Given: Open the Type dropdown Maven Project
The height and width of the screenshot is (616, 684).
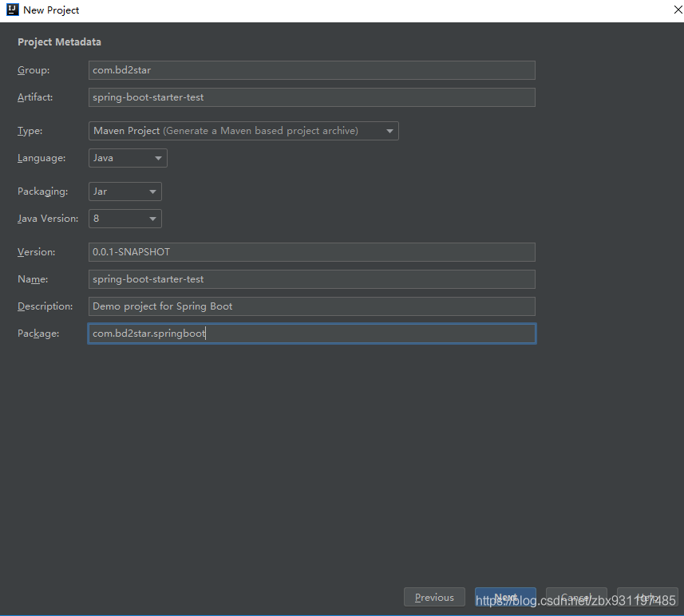Looking at the screenshot, I should tap(243, 131).
